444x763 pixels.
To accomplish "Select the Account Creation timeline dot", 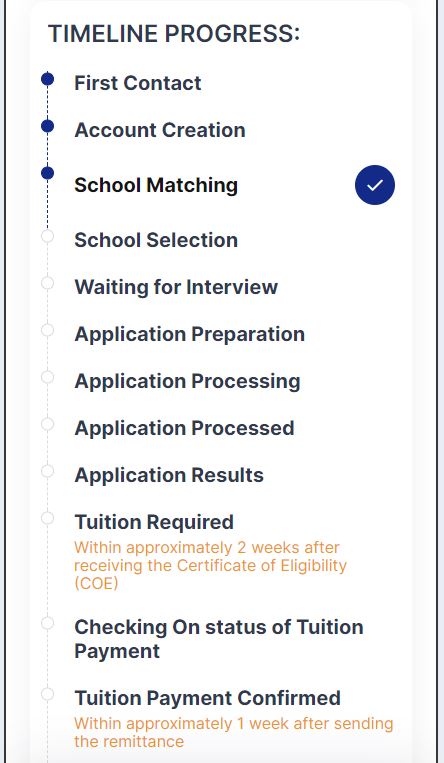I will pos(47,126).
